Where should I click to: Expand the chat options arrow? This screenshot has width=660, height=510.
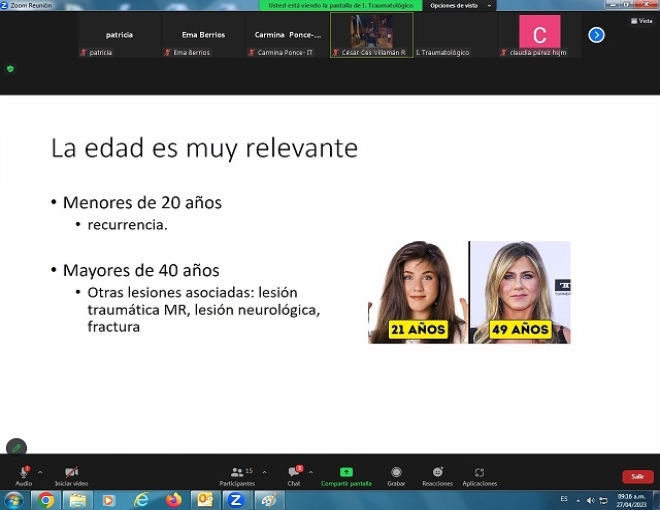click(311, 472)
